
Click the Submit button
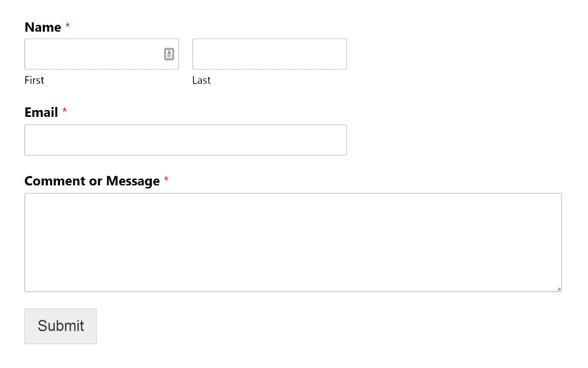click(x=61, y=326)
